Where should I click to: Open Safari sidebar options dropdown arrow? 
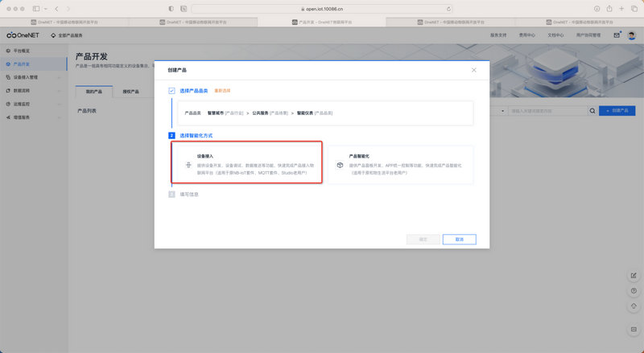(x=46, y=9)
